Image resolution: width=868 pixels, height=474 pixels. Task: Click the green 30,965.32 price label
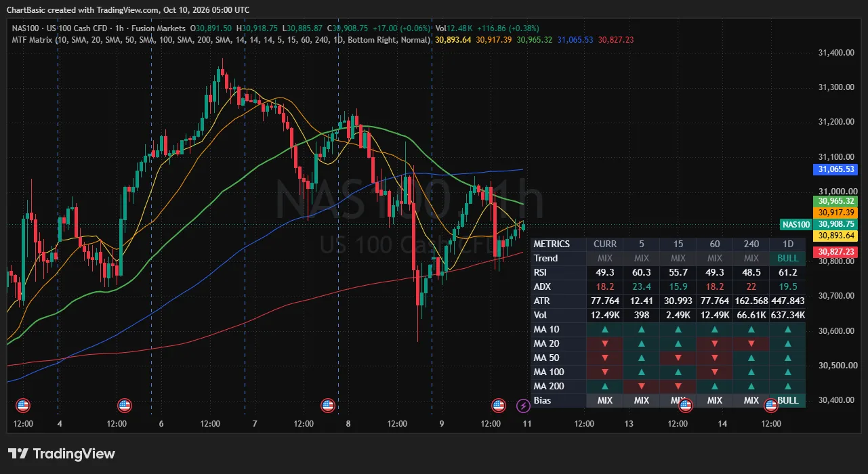coord(836,201)
